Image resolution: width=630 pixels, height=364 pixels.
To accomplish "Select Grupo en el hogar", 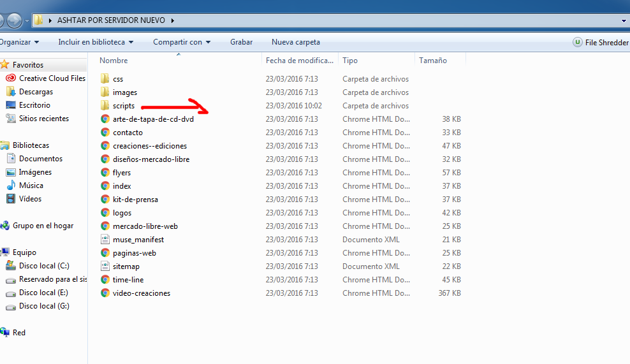I will tap(43, 226).
